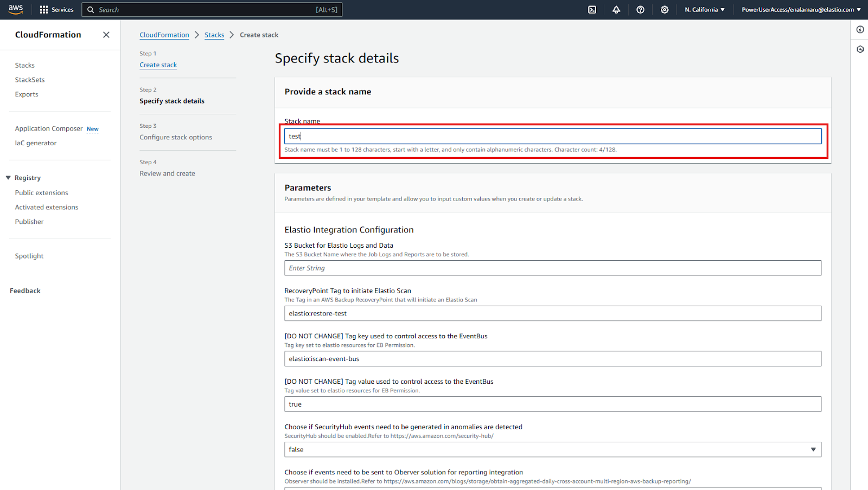Screen dimensions: 868x490
Task: Click the S3 Bucket name text field
Action: (x=552, y=268)
